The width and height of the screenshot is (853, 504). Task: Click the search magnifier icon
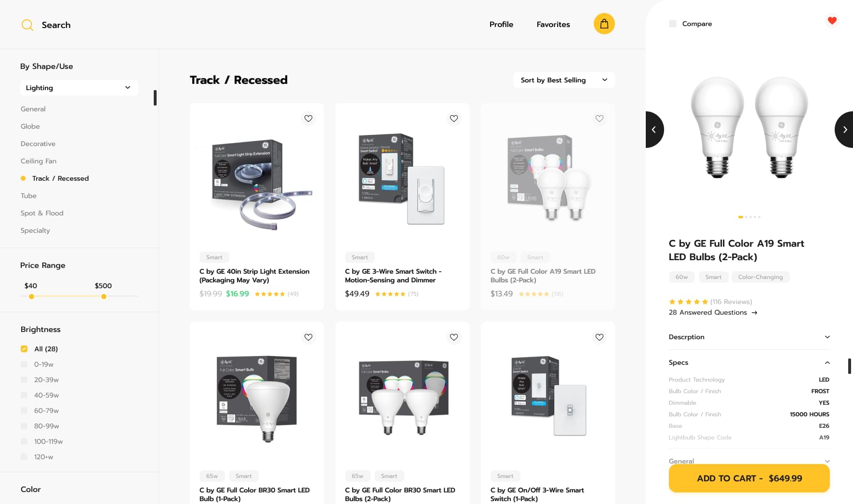click(27, 25)
